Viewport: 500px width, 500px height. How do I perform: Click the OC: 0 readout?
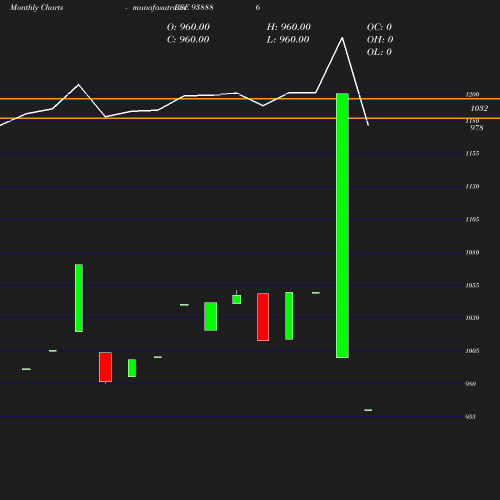(x=379, y=27)
